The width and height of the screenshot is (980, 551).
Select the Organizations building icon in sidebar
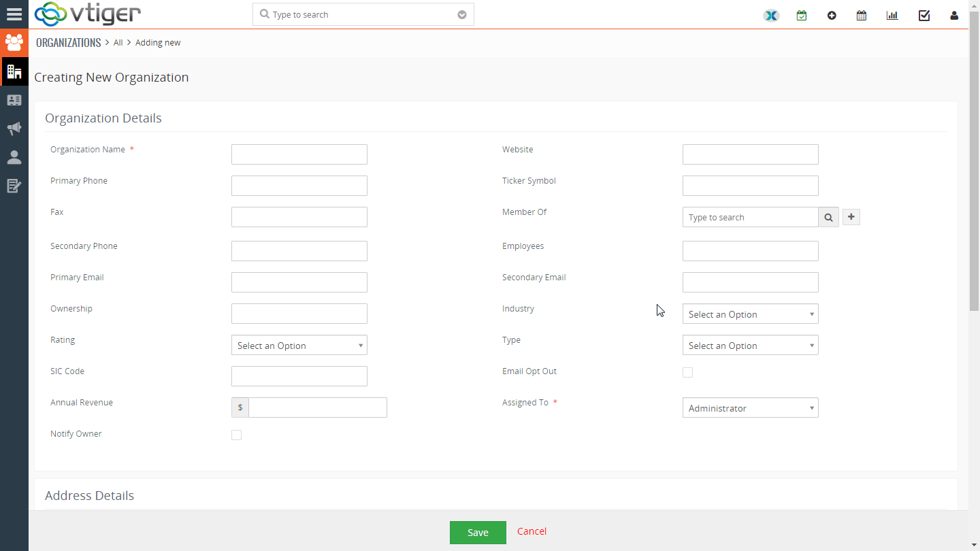pos(14,71)
